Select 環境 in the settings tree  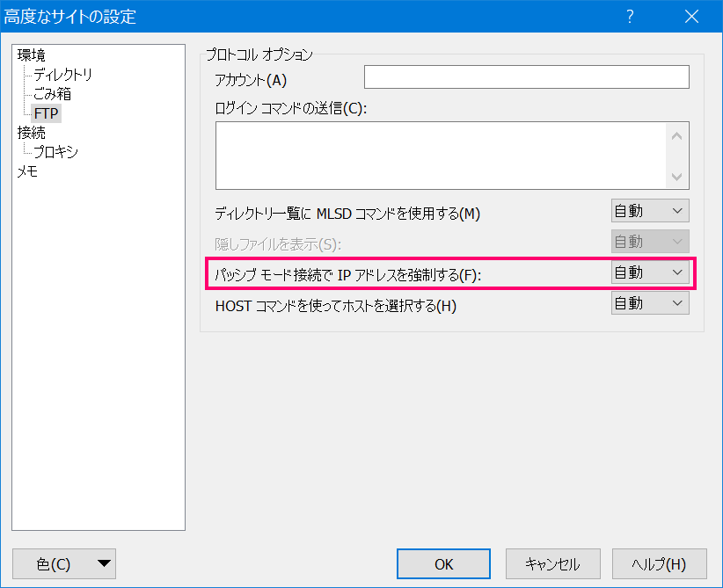coord(32,55)
